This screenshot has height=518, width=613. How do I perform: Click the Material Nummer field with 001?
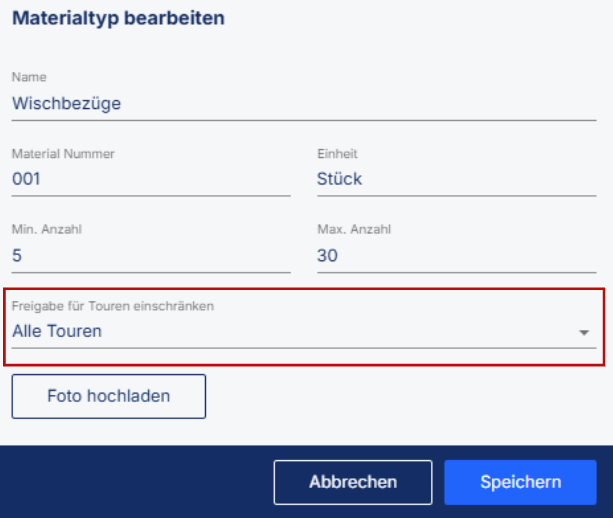[x=150, y=179]
